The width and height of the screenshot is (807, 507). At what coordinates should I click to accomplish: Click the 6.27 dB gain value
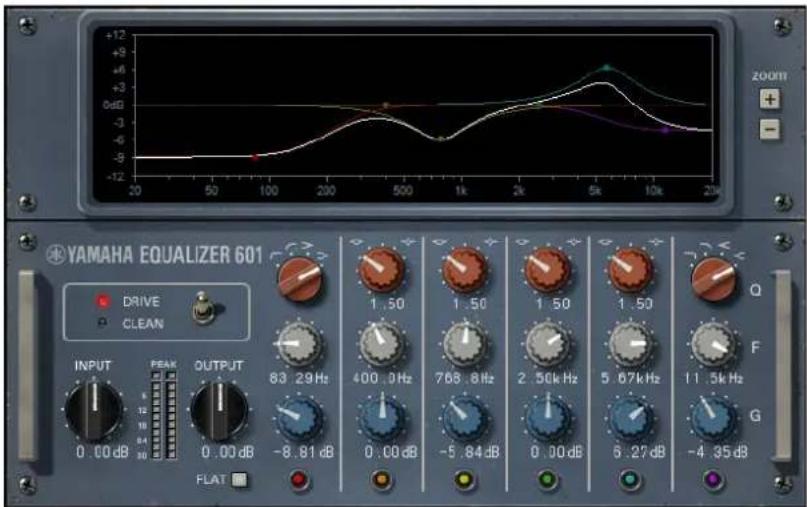pyautogui.click(x=639, y=452)
